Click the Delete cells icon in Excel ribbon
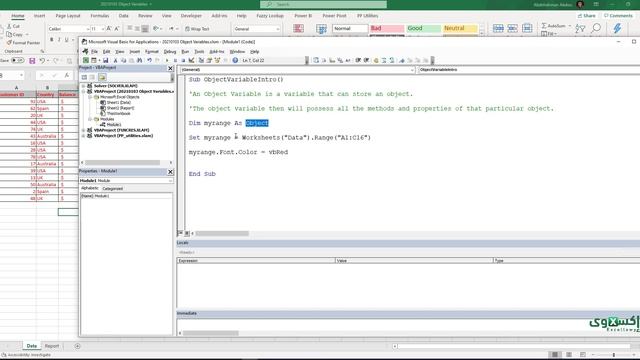The image size is (640, 360). [x=513, y=28]
